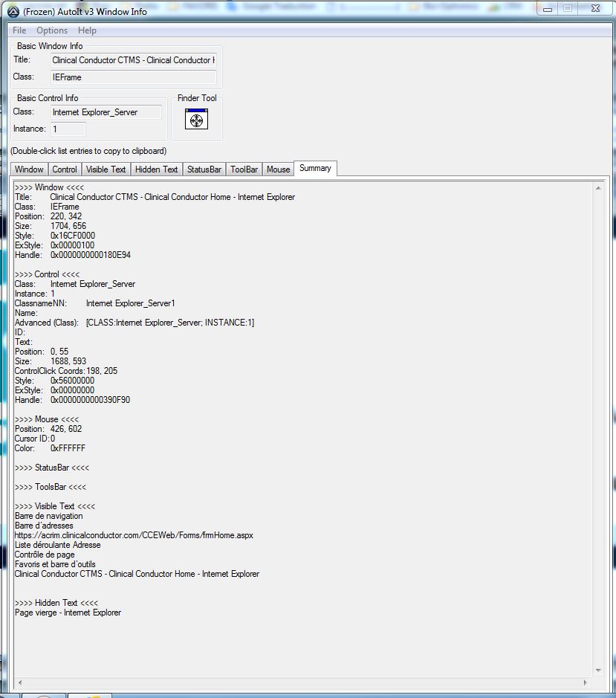Select the Hidden Text tab

(156, 169)
